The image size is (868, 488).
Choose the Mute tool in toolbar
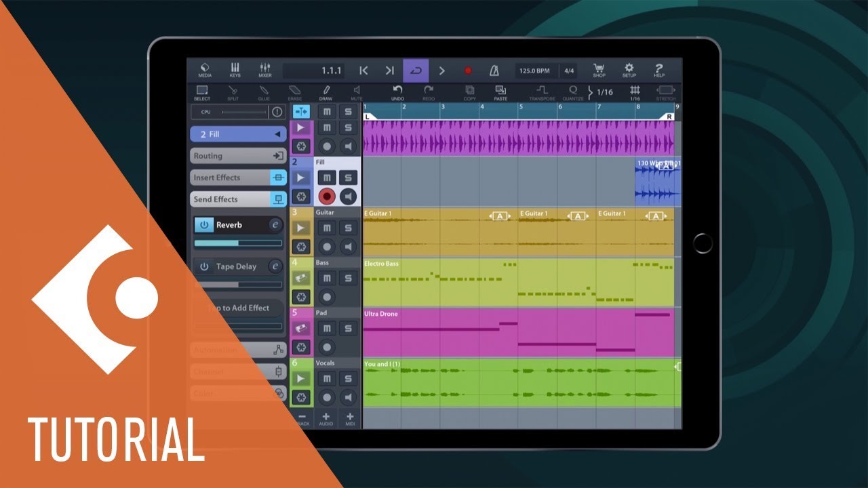(x=357, y=93)
